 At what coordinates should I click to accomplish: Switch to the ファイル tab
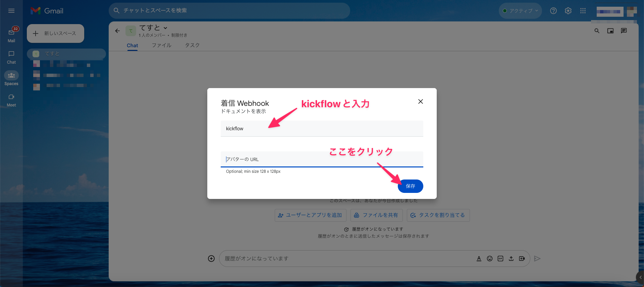(x=161, y=45)
